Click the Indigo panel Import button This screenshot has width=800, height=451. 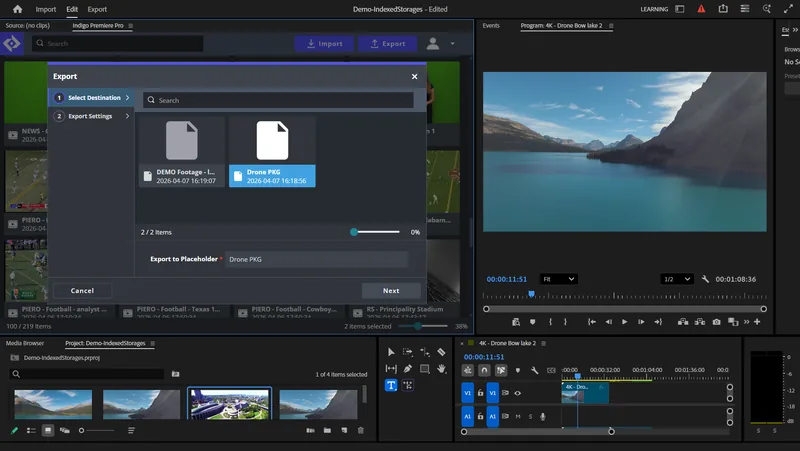tap(324, 43)
